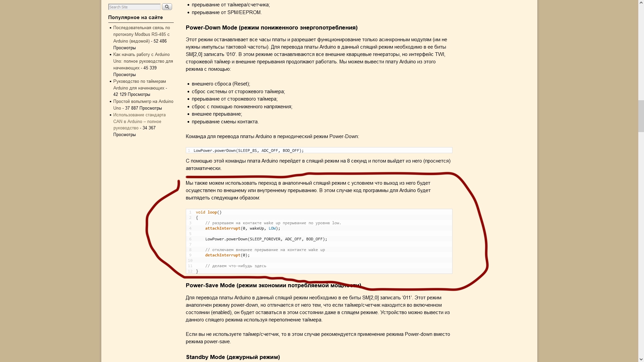Open Modbus RS-485 Arduino article link
This screenshot has height=362, width=644.
[141, 34]
